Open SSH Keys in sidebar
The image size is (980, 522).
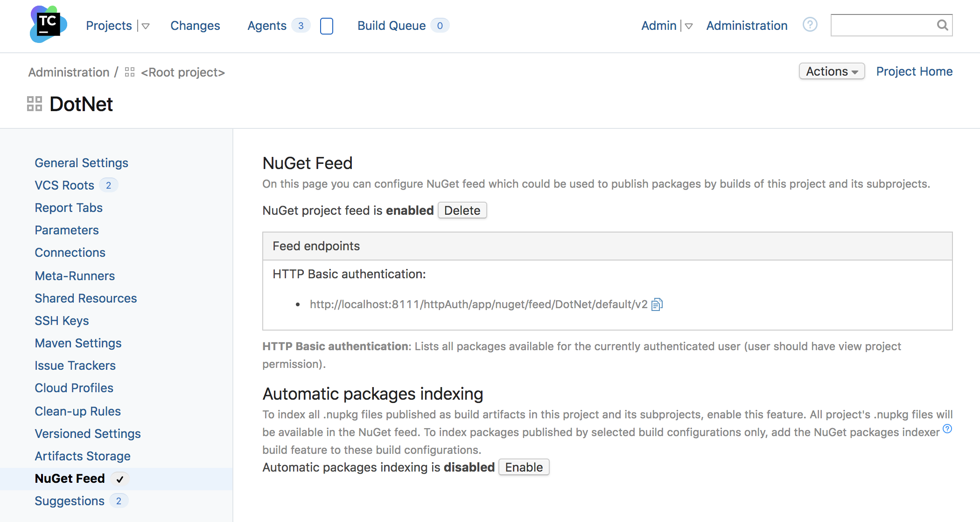[62, 321]
